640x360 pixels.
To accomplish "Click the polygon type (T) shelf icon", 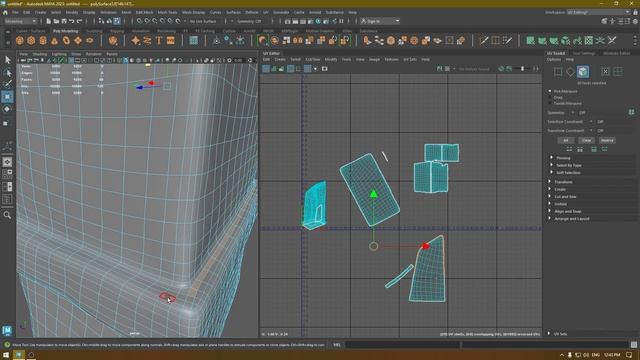I will (159, 40).
